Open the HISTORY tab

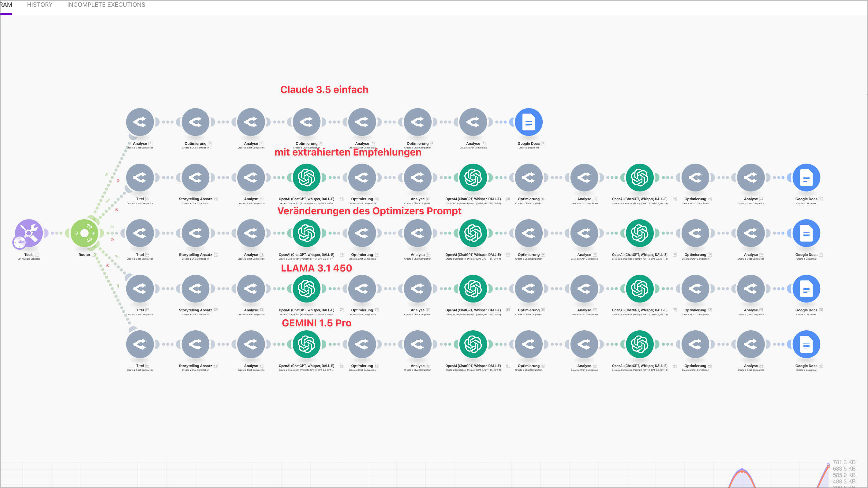click(39, 5)
